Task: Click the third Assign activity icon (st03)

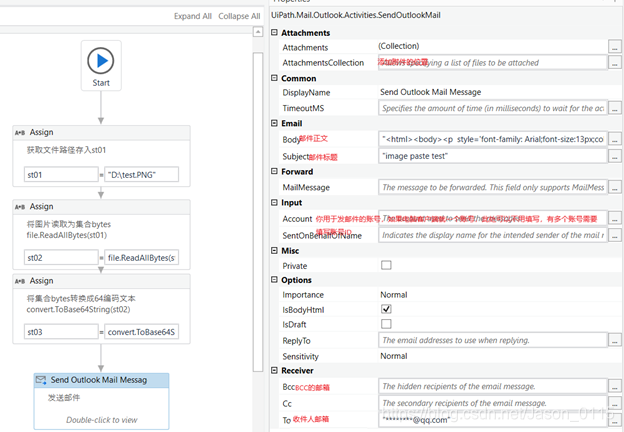Action: click(20, 281)
